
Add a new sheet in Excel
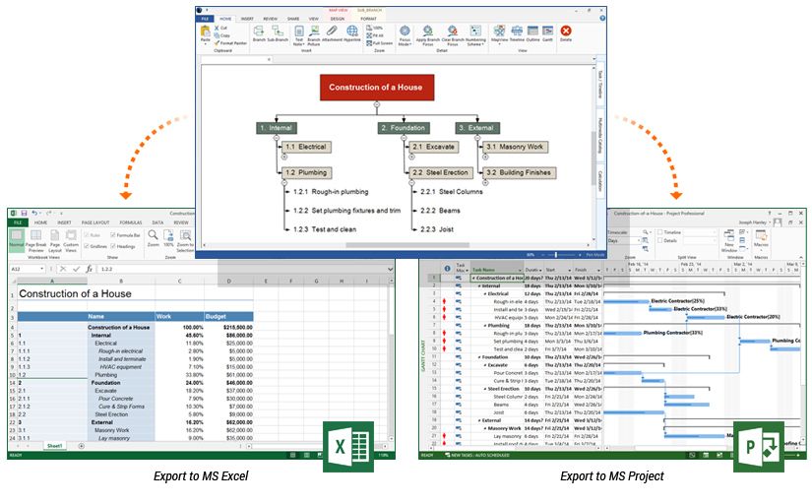pos(82,446)
